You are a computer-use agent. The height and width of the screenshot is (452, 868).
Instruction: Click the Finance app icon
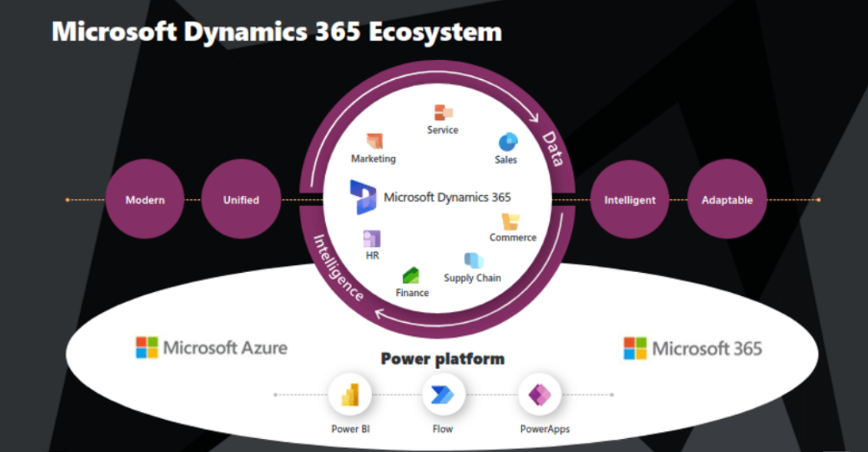[x=411, y=275]
